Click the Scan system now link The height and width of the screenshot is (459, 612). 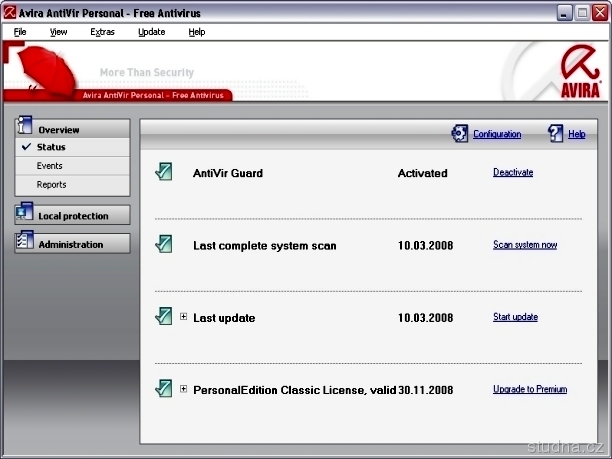pos(524,244)
